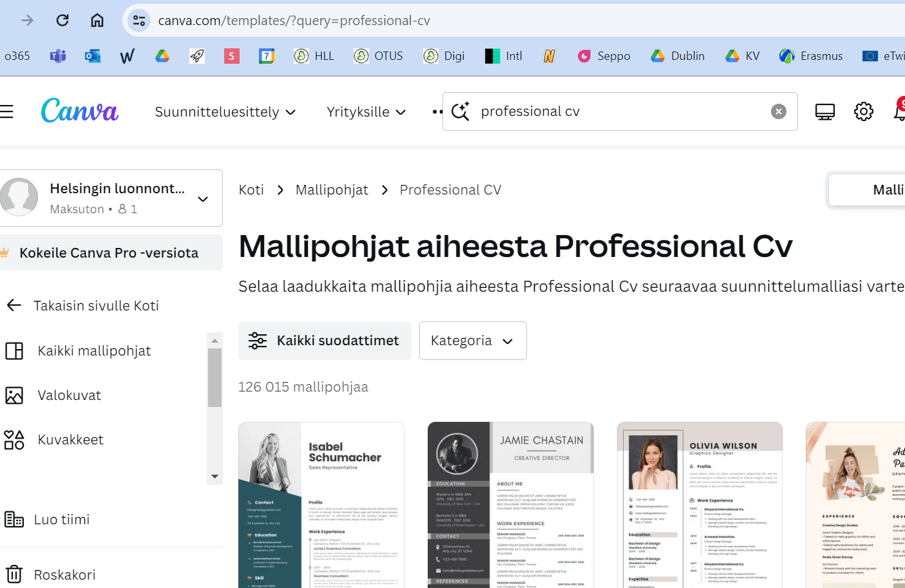Expand the Yrityksille menu
This screenshot has width=905, height=588.
point(367,112)
